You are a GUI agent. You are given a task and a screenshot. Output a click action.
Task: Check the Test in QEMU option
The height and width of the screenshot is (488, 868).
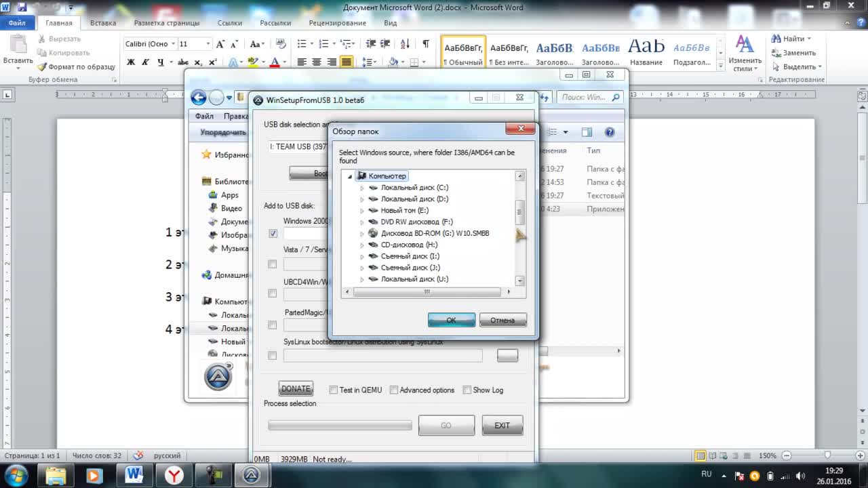tap(333, 390)
